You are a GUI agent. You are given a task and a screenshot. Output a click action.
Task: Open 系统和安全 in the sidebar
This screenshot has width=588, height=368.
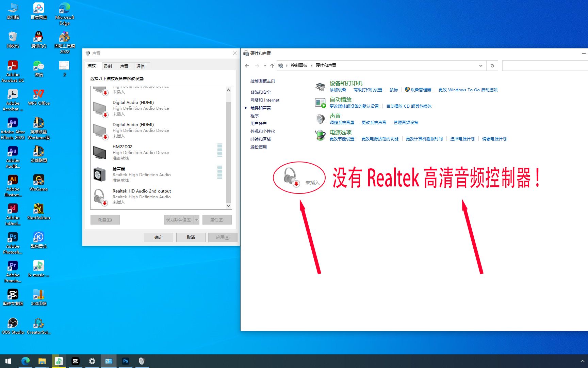click(x=261, y=92)
